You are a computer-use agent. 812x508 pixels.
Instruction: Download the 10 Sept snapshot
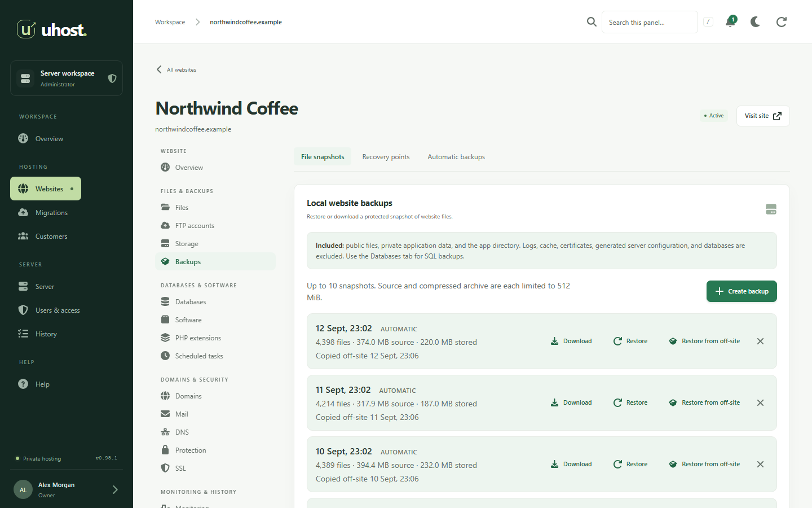pos(571,465)
